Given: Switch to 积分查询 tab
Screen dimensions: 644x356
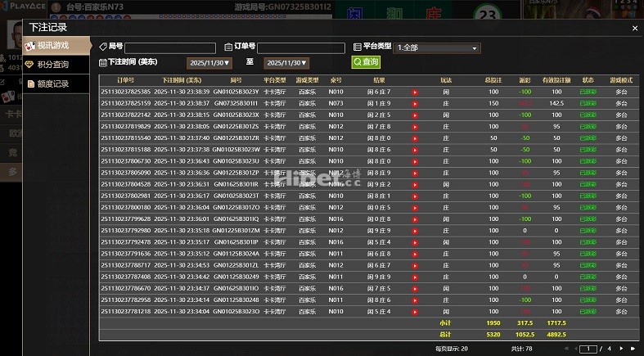Looking at the screenshot, I should click(x=52, y=64).
